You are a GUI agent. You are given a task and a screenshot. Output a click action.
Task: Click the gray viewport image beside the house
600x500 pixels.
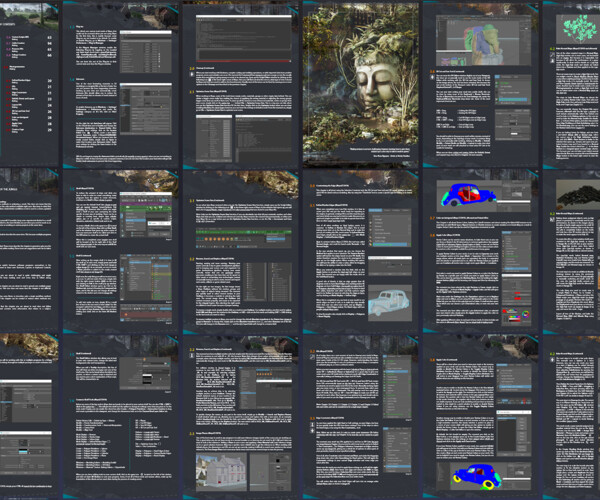[x=270, y=472]
